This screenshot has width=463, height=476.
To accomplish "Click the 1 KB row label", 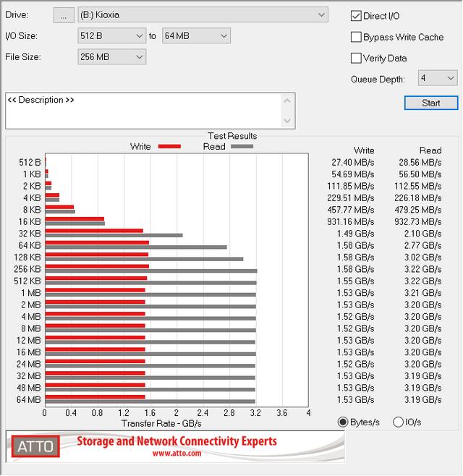I will pos(32,174).
